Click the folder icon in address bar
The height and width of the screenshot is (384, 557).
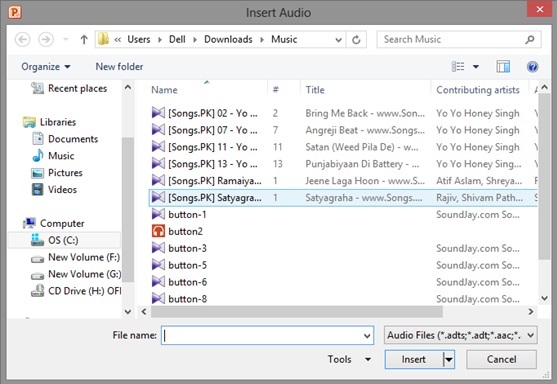[103, 39]
